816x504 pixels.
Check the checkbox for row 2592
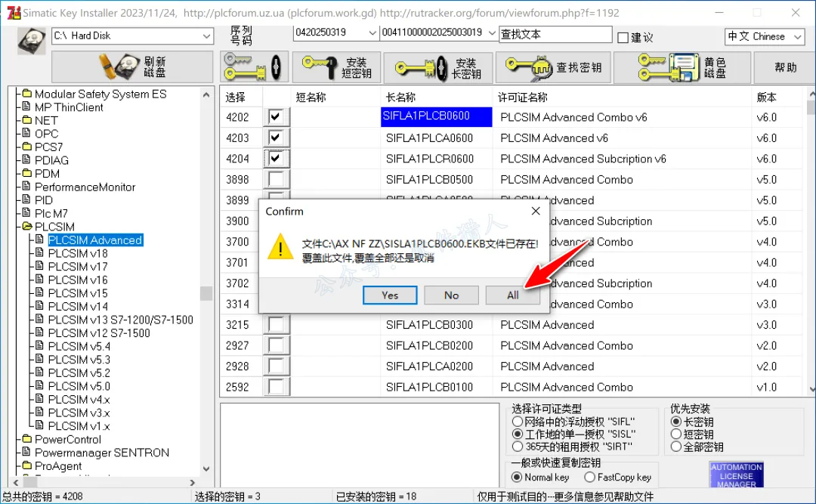[x=276, y=387]
